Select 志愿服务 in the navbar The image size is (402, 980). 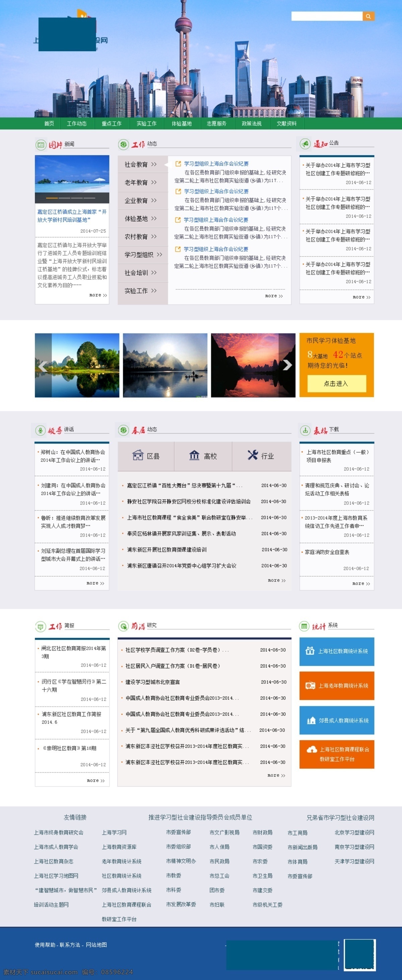(217, 124)
